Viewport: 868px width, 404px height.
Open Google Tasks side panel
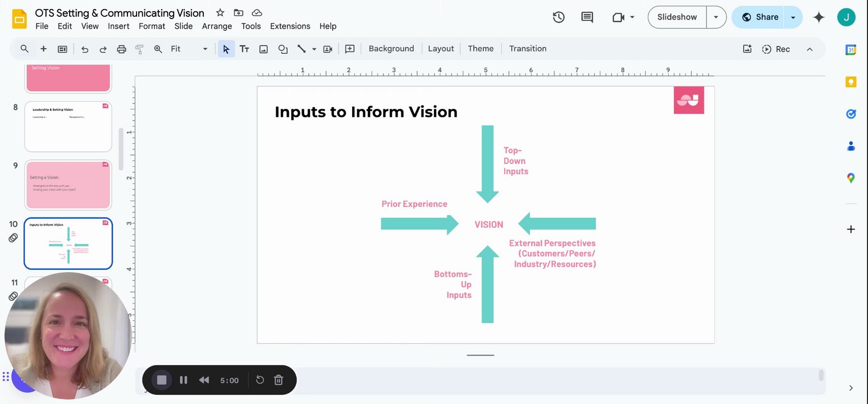[x=851, y=114]
